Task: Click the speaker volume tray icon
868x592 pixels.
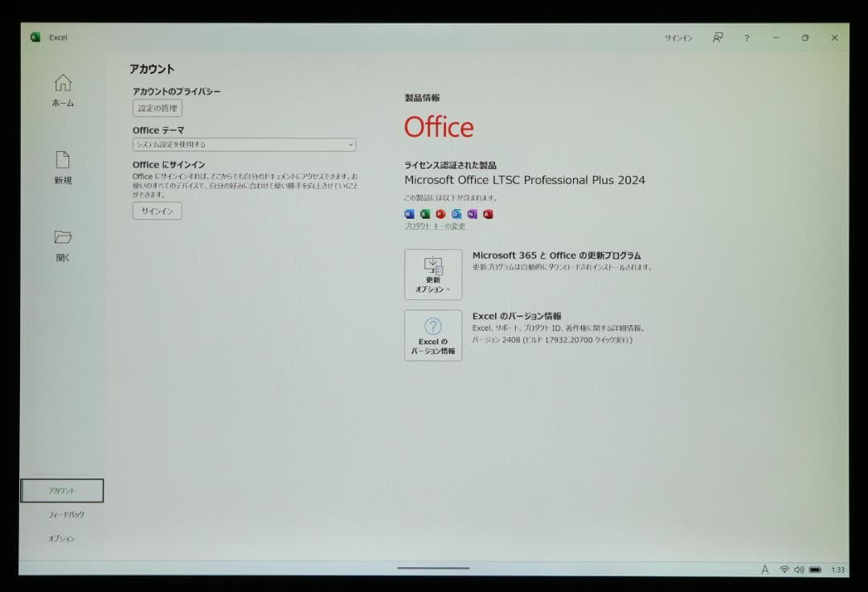Action: (799, 569)
